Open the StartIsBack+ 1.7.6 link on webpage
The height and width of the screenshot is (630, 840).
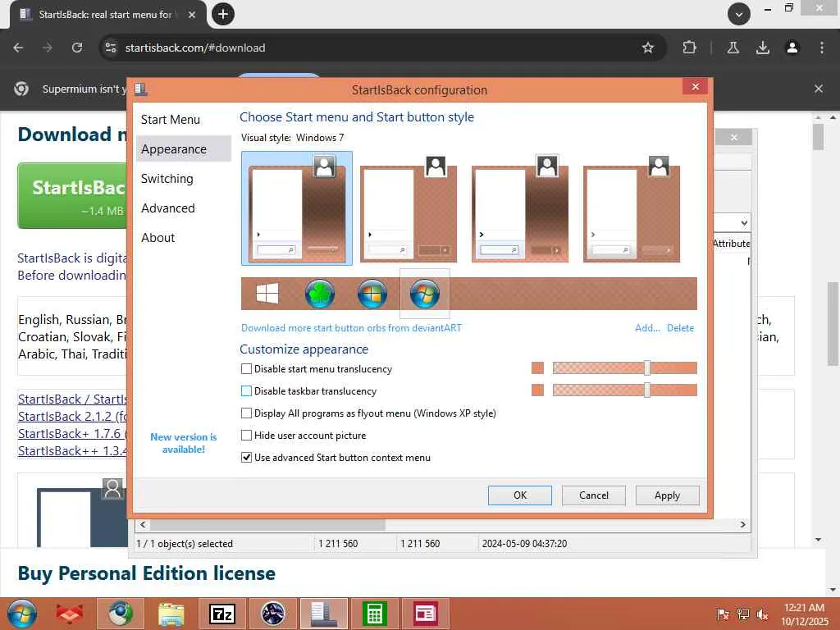point(72,433)
